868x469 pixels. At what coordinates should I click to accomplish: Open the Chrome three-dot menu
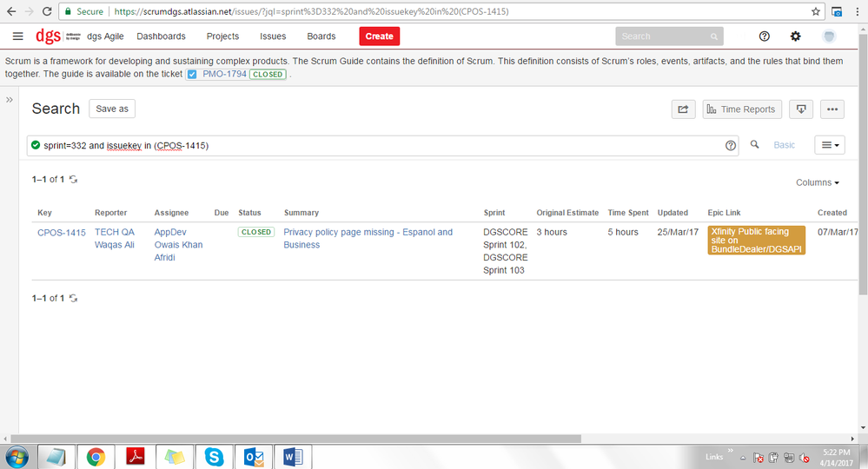coord(857,11)
